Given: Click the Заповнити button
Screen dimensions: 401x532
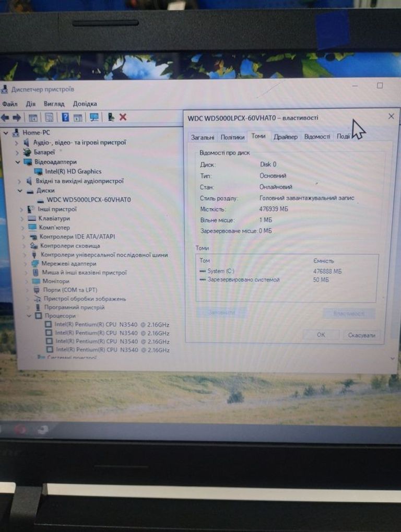Looking at the screenshot, I should (221, 312).
